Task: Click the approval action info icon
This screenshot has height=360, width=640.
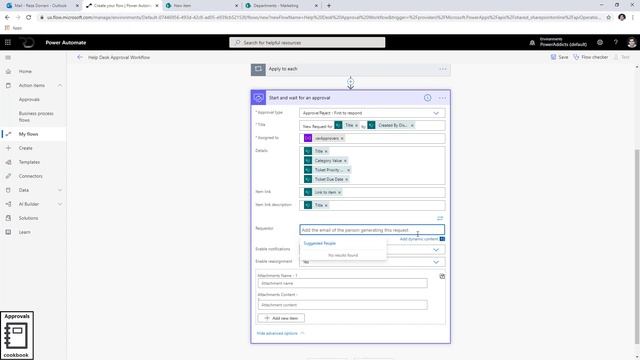Action: click(x=427, y=98)
